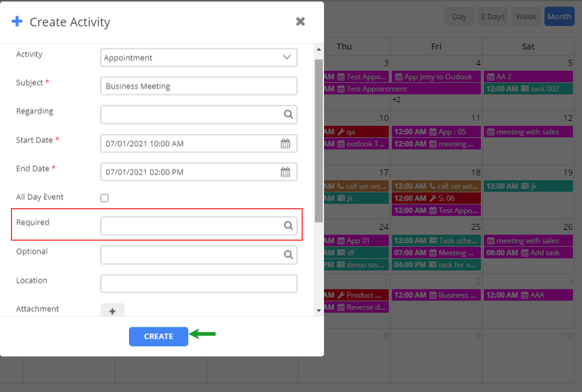Open the task 002 calendar event
Image resolution: width=582 pixels, height=392 pixels.
[528, 89]
